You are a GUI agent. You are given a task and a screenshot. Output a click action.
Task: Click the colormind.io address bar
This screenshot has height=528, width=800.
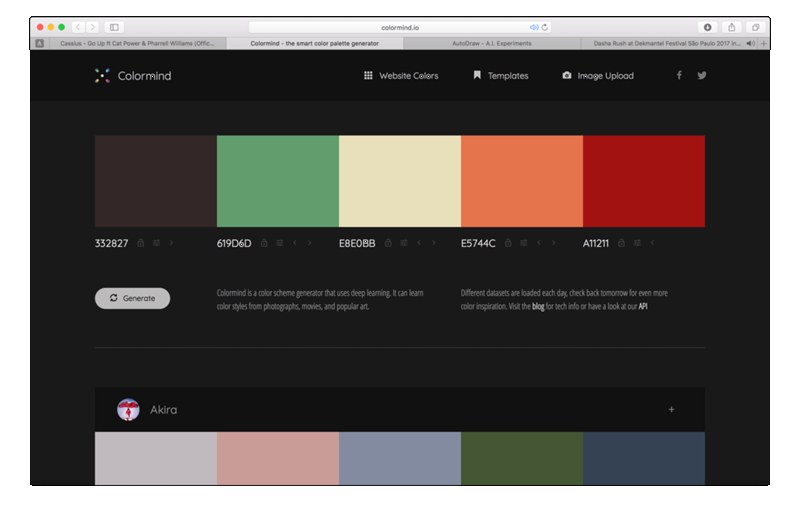[x=400, y=27]
